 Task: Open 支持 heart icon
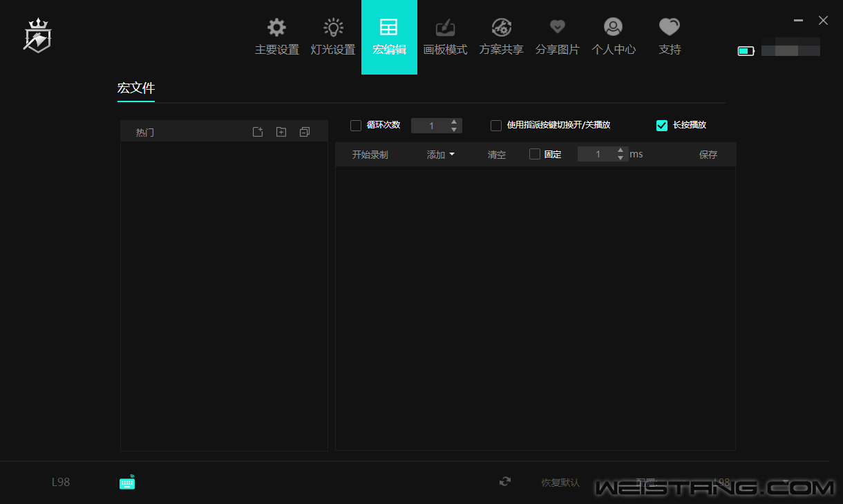670,27
